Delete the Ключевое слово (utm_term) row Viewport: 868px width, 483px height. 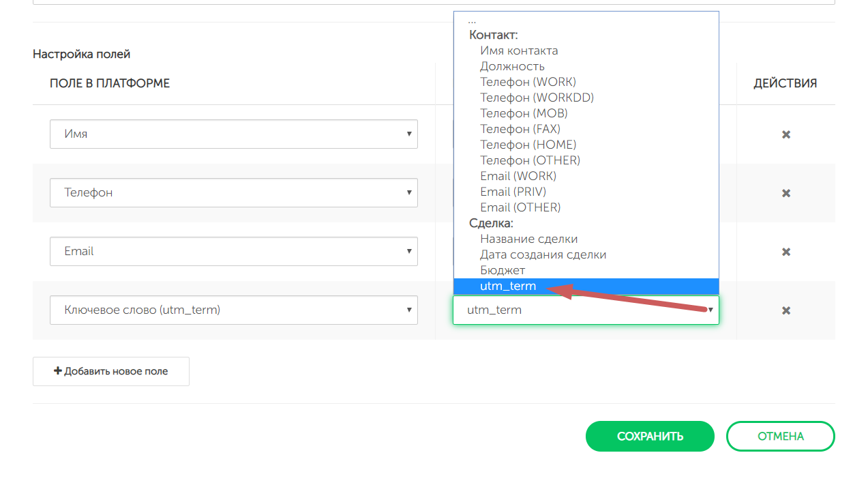785,310
